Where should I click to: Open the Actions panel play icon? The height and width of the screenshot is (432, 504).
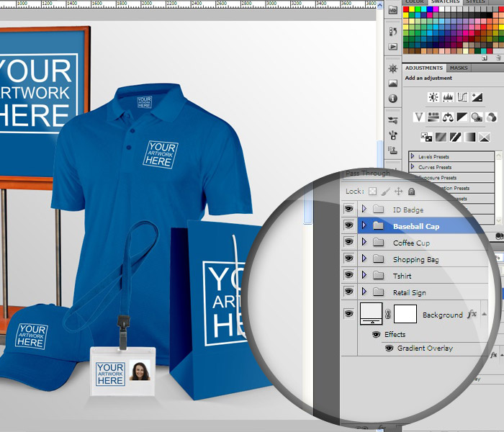tap(393, 47)
